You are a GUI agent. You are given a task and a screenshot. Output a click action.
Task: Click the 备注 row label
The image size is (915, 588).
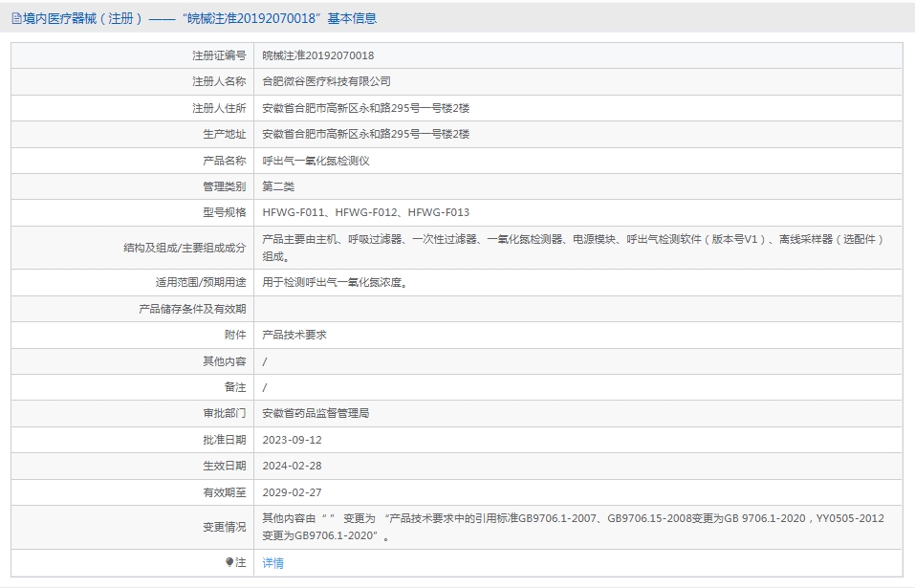pos(235,387)
